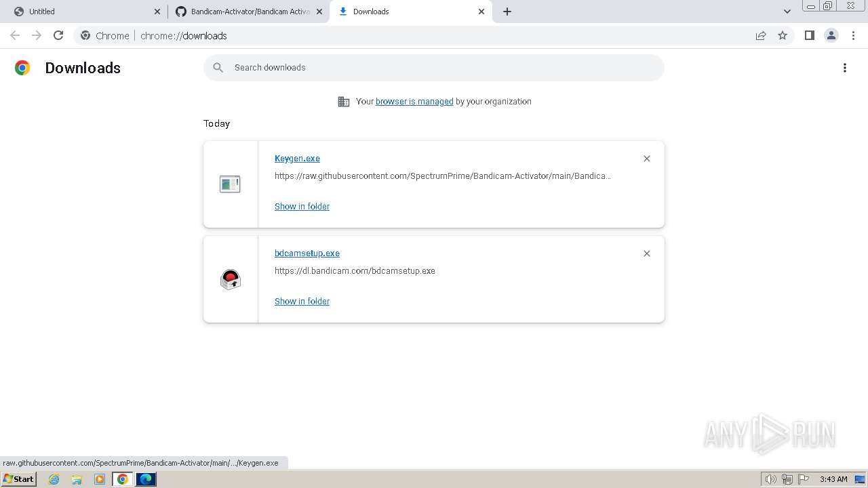Open a new tab with plus button
Viewport: 868px width, 488px height.
507,12
